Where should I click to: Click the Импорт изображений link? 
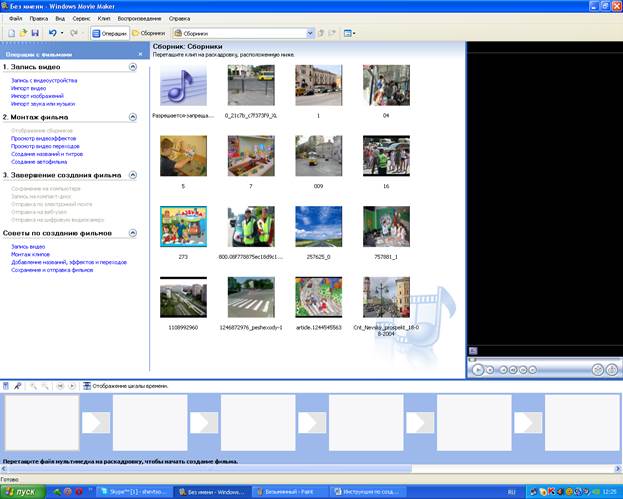(x=37, y=96)
